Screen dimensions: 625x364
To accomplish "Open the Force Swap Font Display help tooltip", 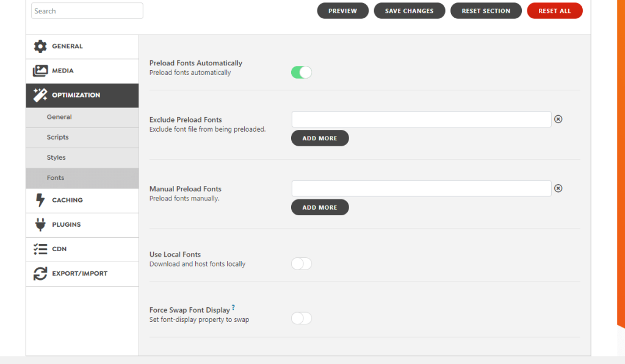I will [x=233, y=307].
